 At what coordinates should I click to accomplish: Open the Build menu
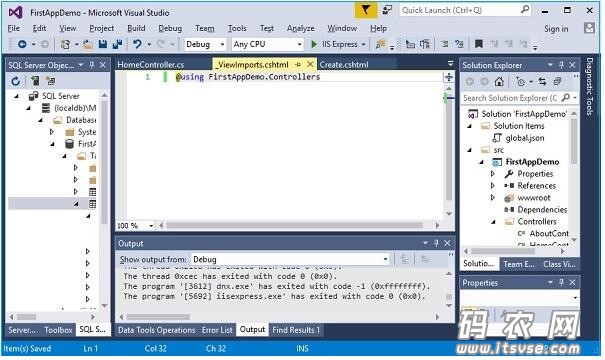pyautogui.click(x=136, y=28)
